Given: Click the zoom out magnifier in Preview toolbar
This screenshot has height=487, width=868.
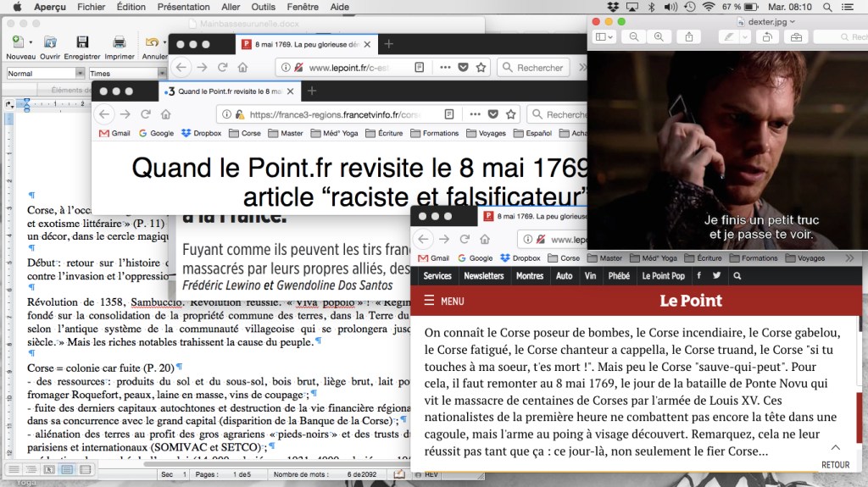Looking at the screenshot, I should (634, 36).
